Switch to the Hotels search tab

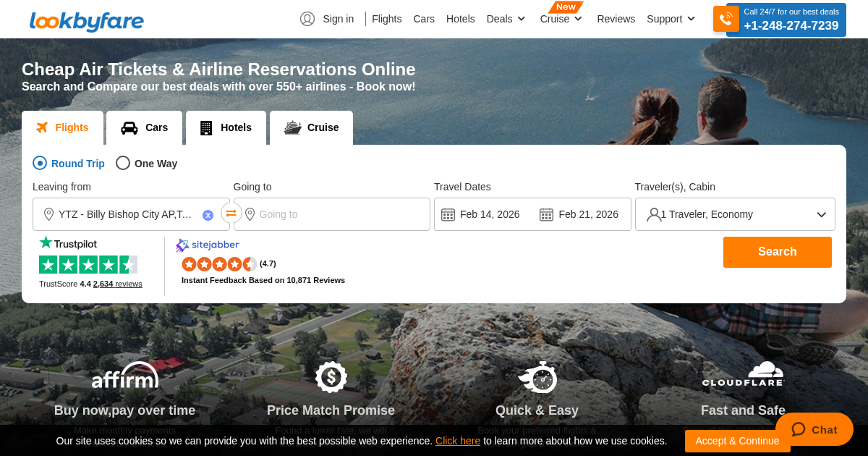coord(226,127)
